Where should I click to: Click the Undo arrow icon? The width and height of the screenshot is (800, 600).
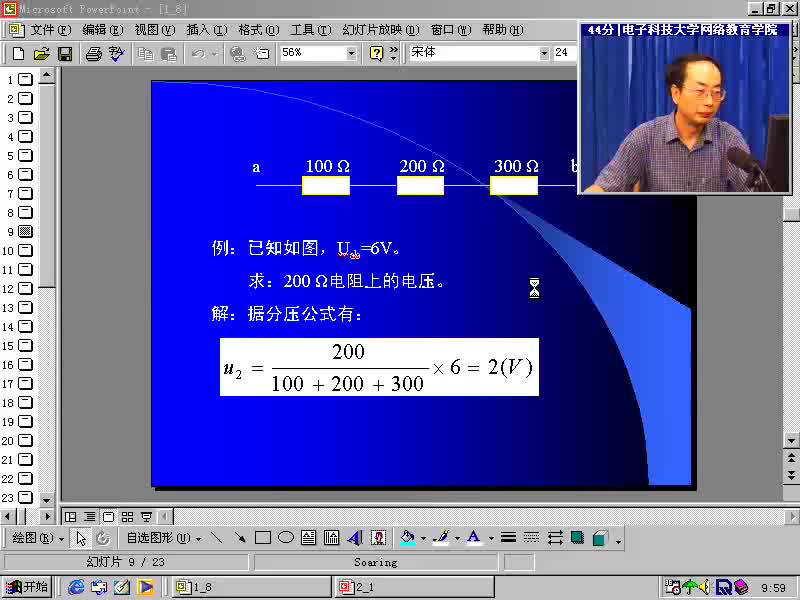(x=198, y=54)
